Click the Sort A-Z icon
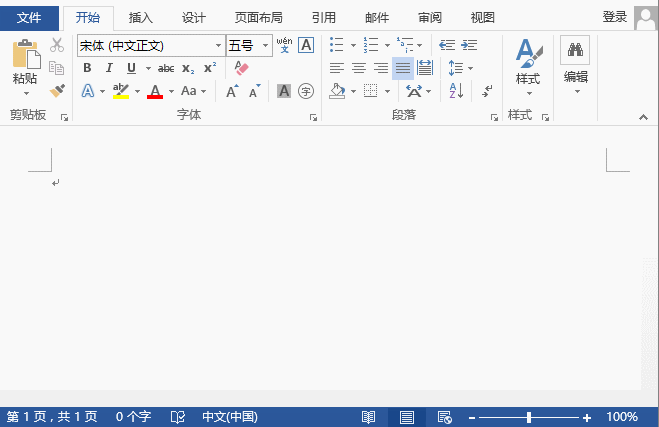Image resolution: width=659 pixels, height=427 pixels. (x=456, y=91)
